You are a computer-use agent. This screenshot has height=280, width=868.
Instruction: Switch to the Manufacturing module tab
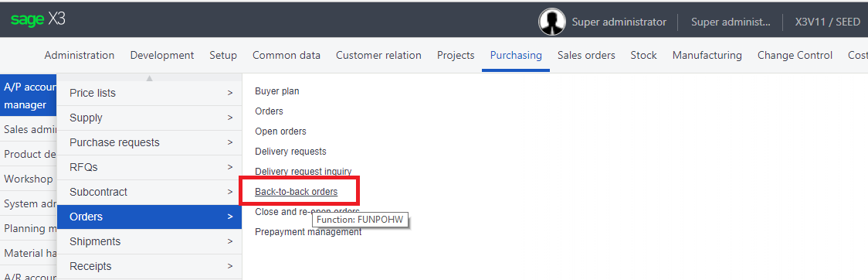click(707, 55)
